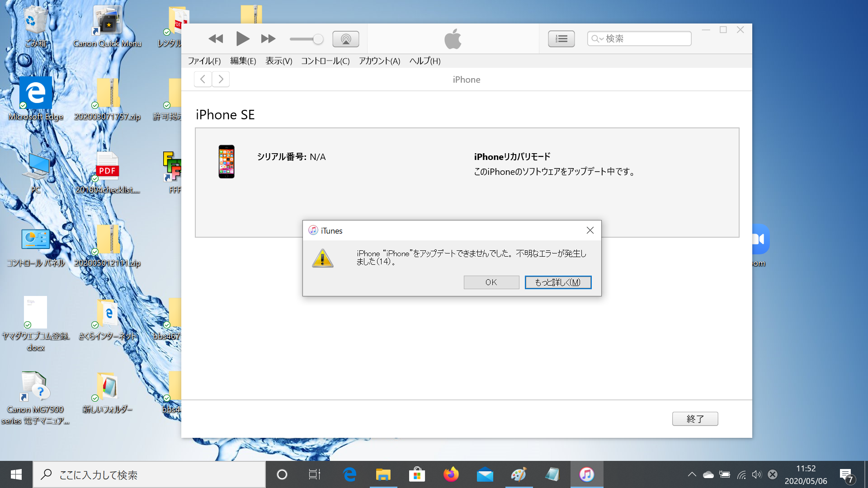The height and width of the screenshot is (488, 868).
Task: Click the iTunes icon in taskbar
Action: pos(586,474)
